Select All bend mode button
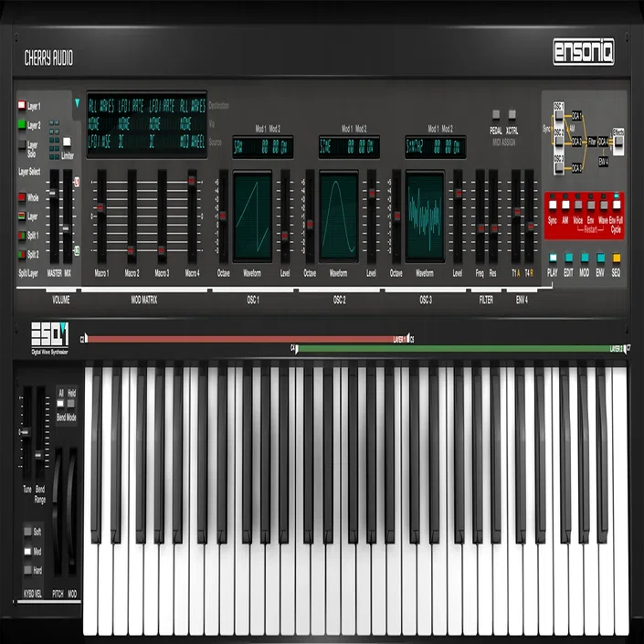The image size is (644, 644). point(60,404)
